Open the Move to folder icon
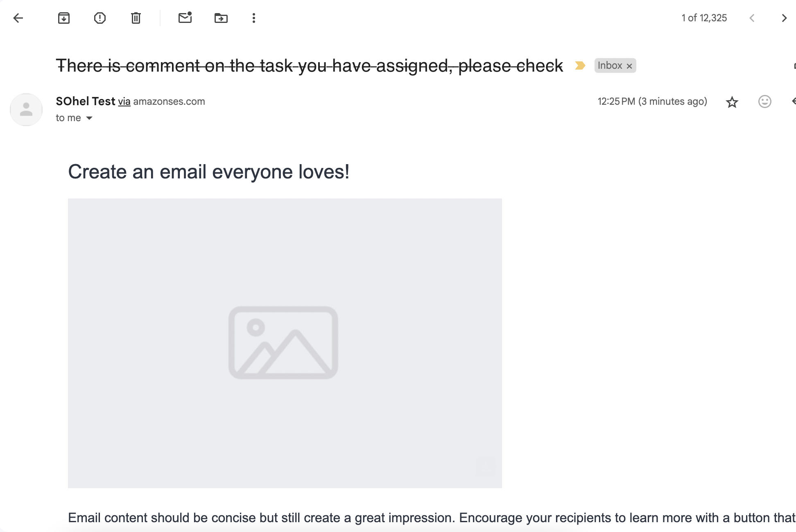 pos(221,18)
